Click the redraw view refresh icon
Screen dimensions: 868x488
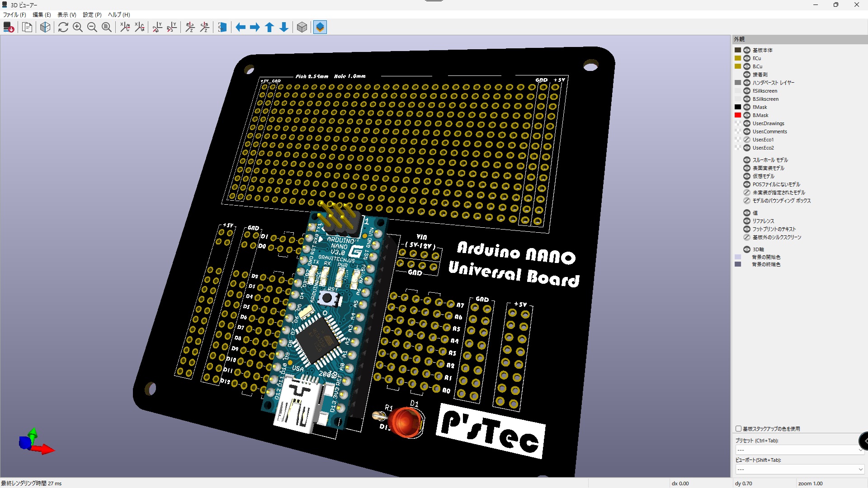(63, 28)
